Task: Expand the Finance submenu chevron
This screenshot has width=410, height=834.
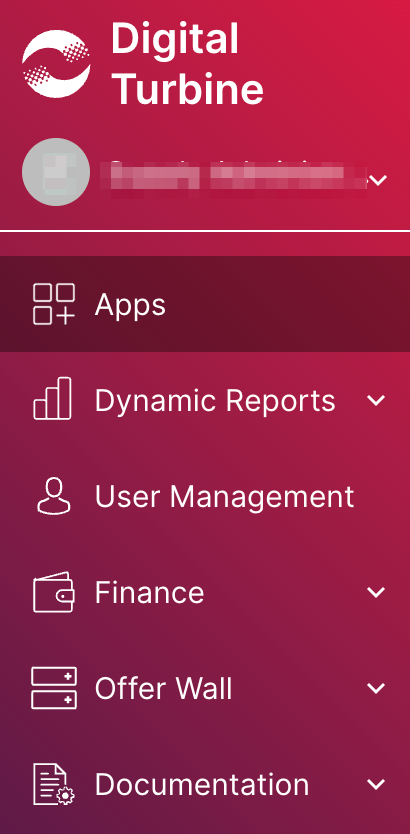Action: coord(376,592)
